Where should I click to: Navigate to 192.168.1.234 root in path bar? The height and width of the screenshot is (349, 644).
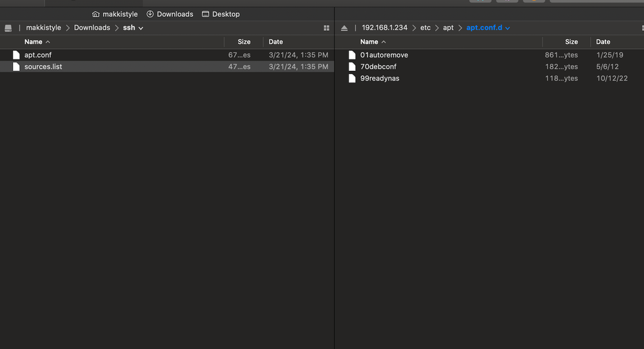pyautogui.click(x=384, y=28)
